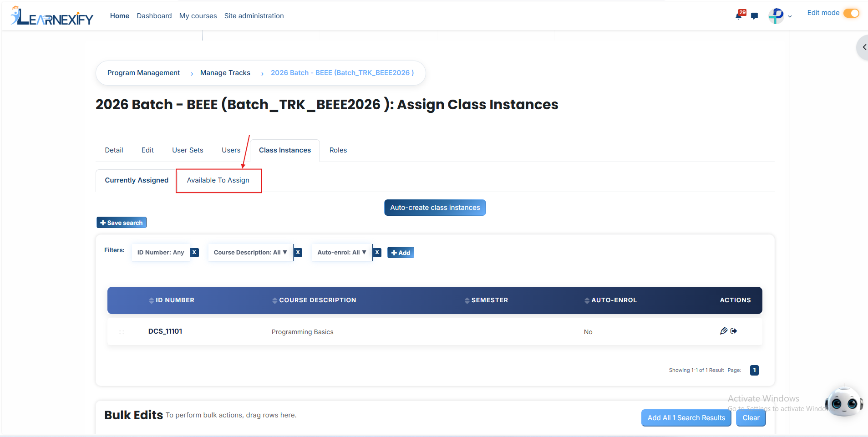The image size is (868, 437).
Task: Open the messages chat icon
Action: click(755, 16)
